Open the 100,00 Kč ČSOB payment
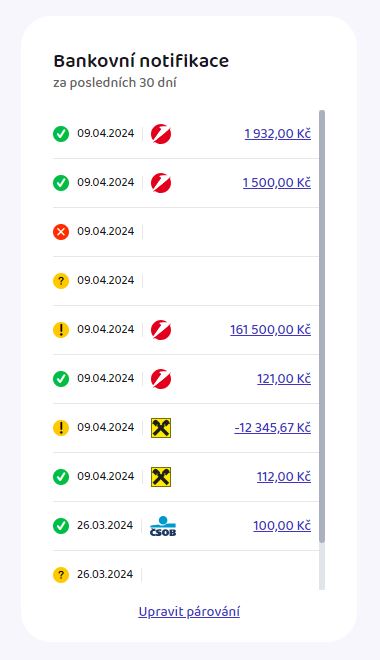Screen dimensions: 380x660 [282, 526]
